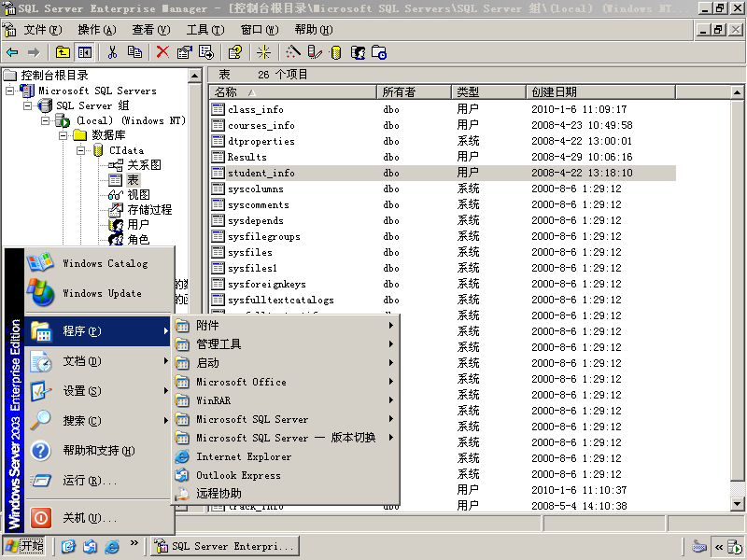Screen dimensions: 747x560
Task: Go up one level using the folder icon
Action: 63,52
